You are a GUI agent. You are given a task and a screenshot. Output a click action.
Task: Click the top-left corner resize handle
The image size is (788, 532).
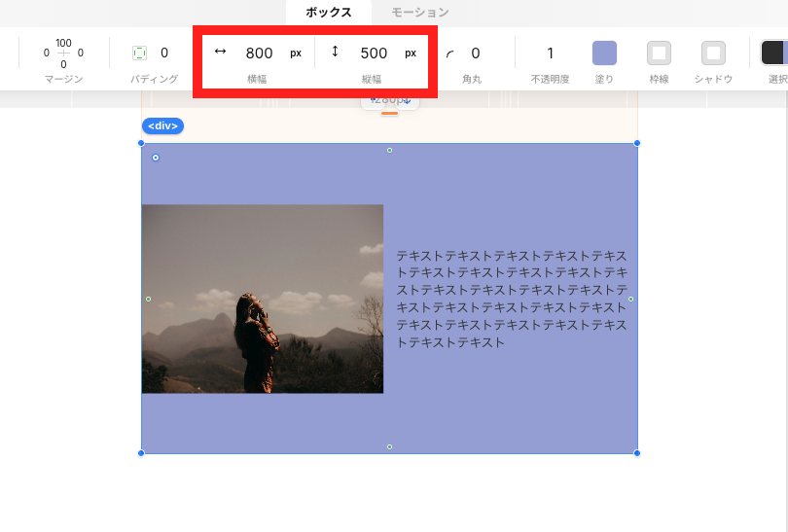coord(141,143)
